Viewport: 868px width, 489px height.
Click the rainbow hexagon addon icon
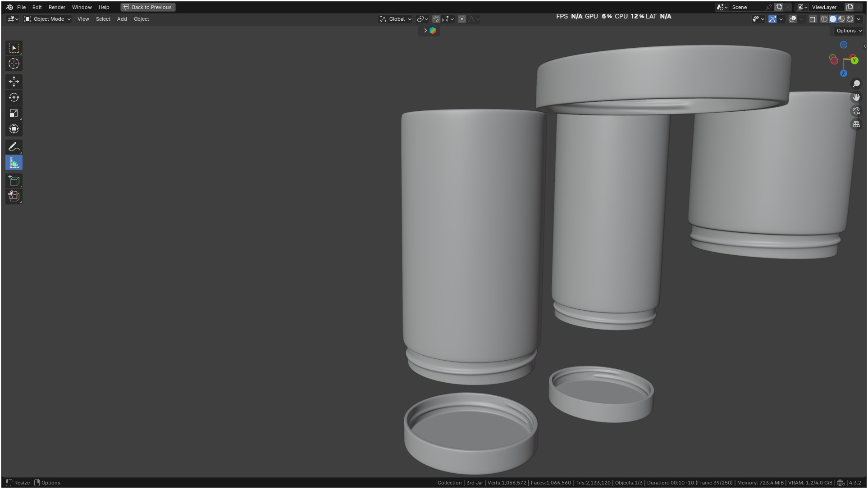[x=433, y=31]
